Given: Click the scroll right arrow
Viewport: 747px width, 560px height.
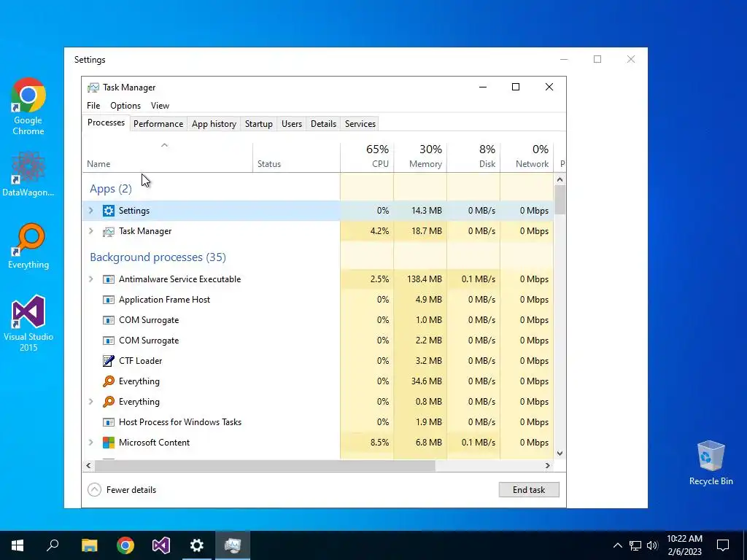Looking at the screenshot, I should [x=548, y=465].
